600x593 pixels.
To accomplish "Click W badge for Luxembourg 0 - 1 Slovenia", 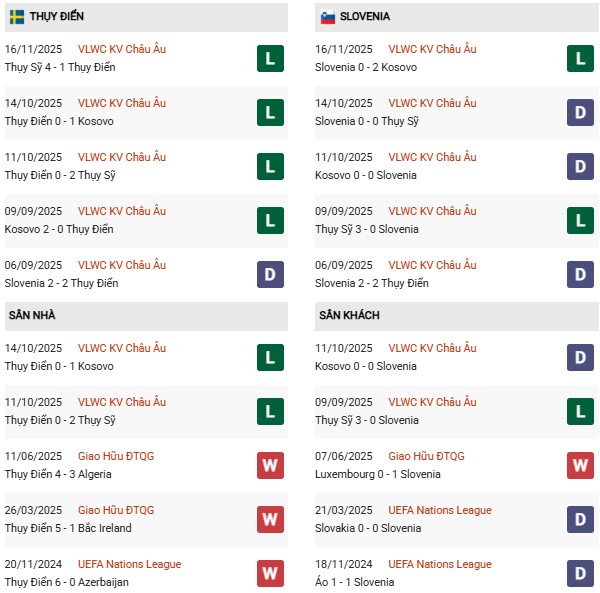I will point(580,466).
